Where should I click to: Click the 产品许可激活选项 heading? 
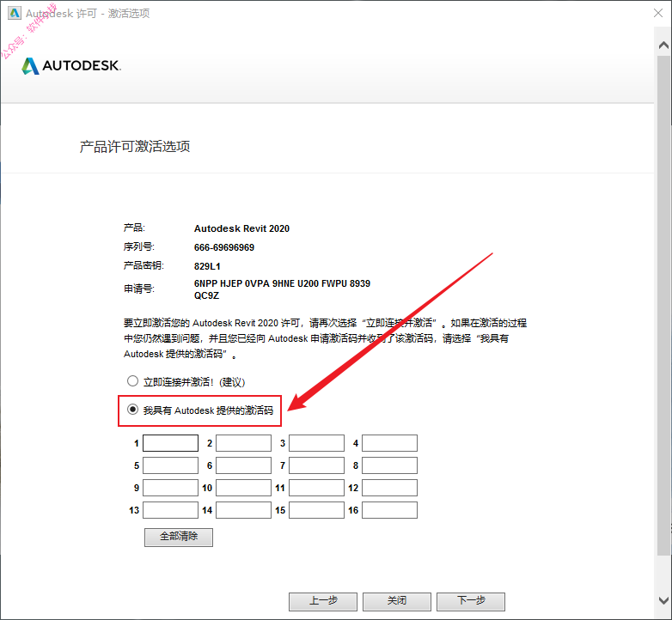[135, 147]
